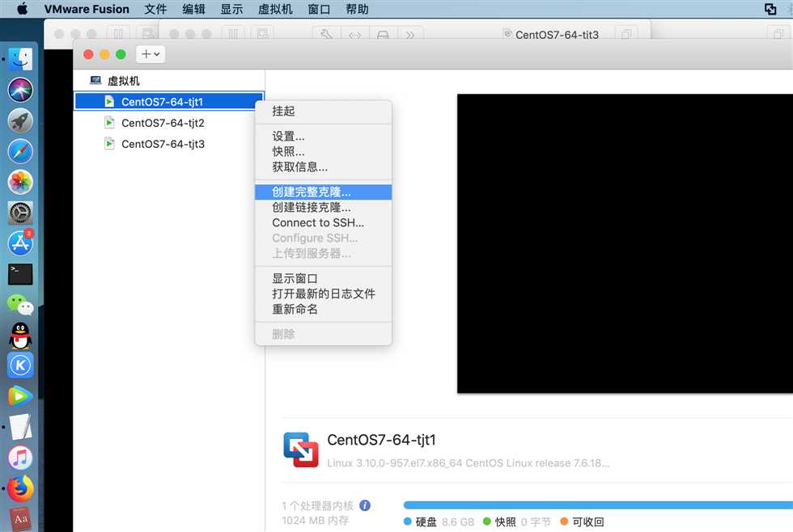Choose 获取信息... from context menu
This screenshot has height=532, width=793.
(323, 167)
